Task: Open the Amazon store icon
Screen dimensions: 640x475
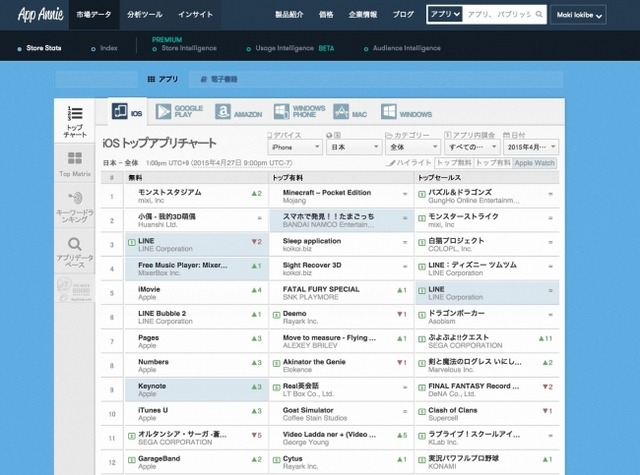Action: [x=223, y=111]
